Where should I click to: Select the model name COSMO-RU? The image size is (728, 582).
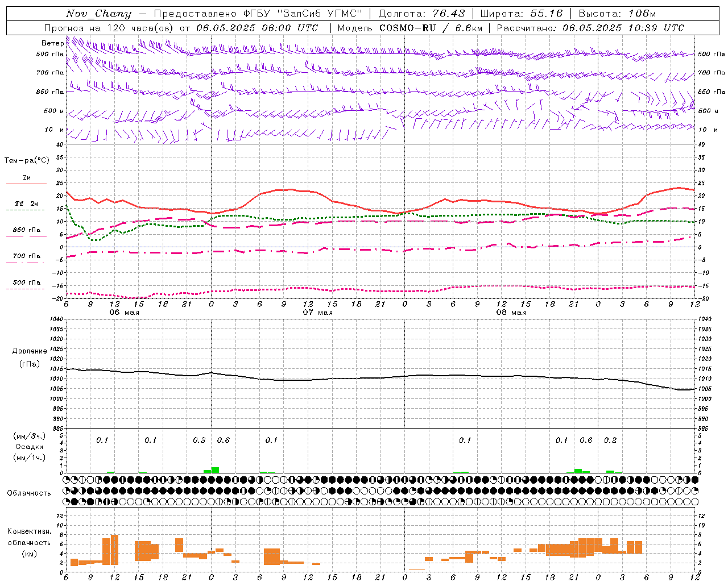coord(408,28)
